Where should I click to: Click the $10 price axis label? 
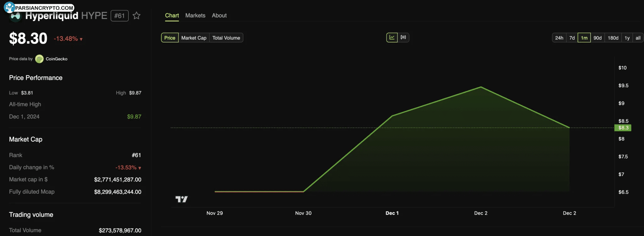622,68
